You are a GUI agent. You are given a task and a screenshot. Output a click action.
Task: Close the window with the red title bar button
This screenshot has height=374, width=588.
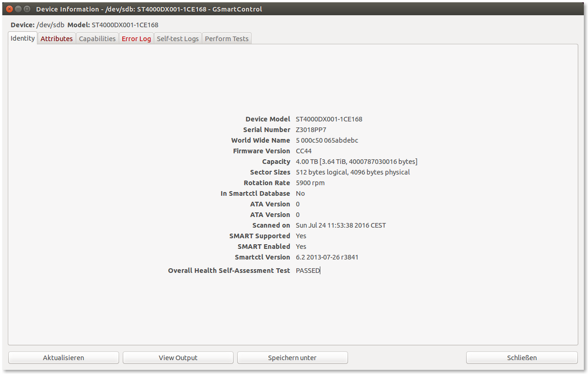[x=10, y=9]
